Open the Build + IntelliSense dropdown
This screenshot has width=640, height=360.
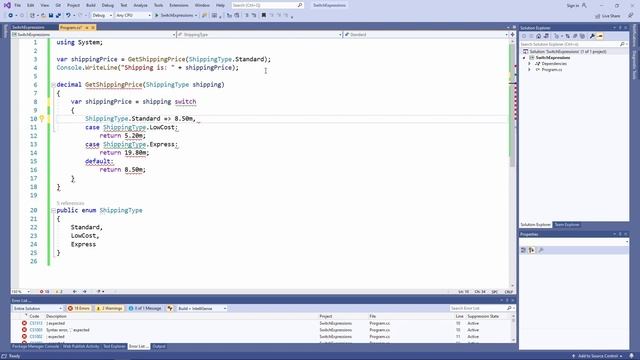coord(202,309)
